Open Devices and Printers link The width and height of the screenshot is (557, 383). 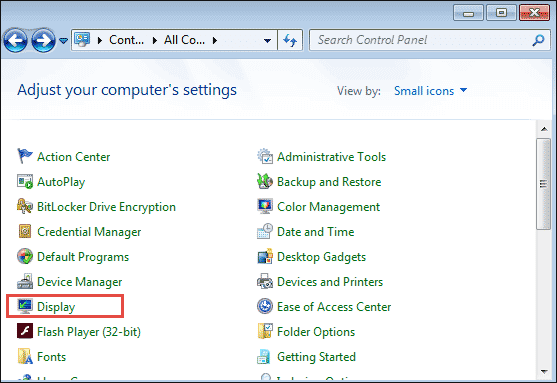[x=330, y=282]
